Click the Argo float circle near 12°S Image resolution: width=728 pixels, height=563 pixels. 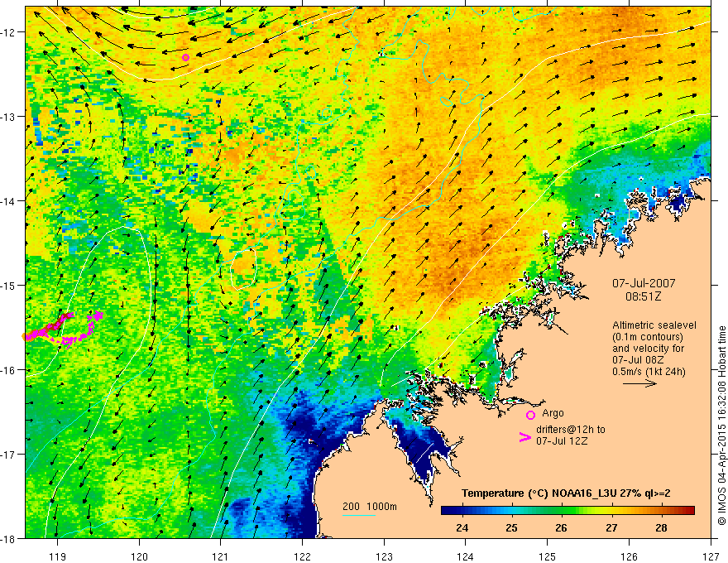(x=185, y=58)
